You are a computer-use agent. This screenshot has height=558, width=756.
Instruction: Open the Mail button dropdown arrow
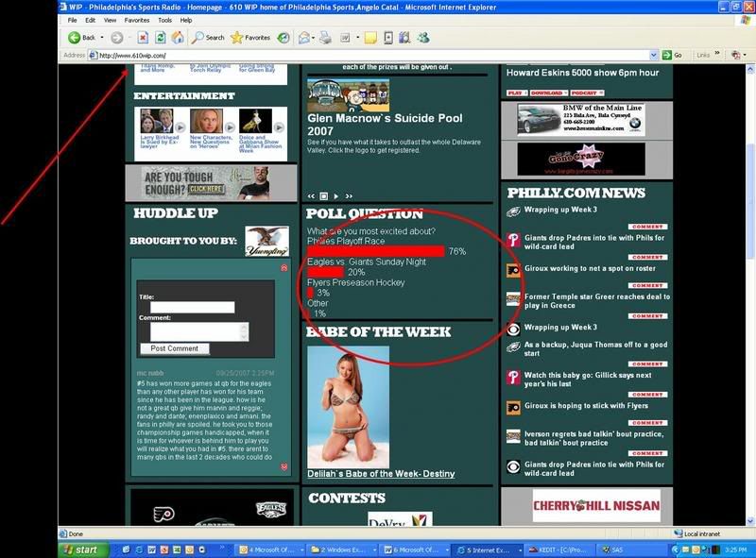pos(313,38)
